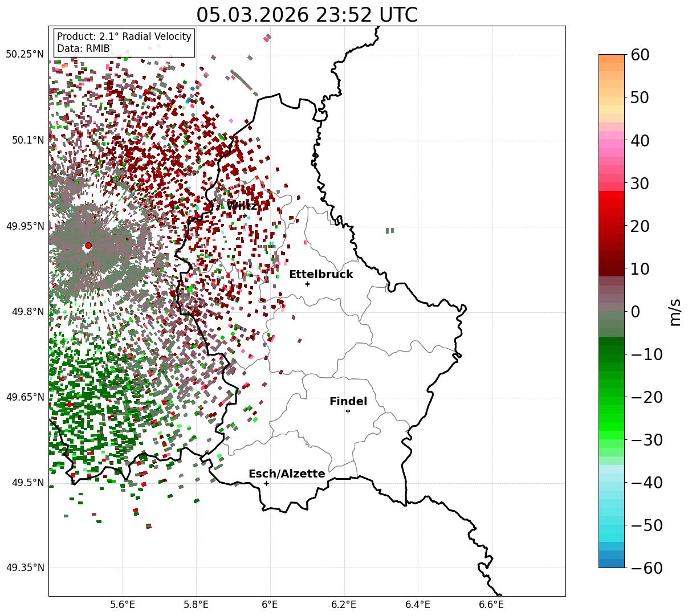Click the 0 colorbar tick label
The height and width of the screenshot is (616, 688).
(635, 311)
